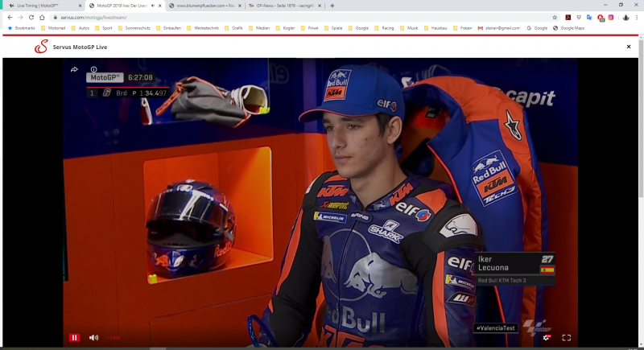Open the Gmail bookmark link

(x=498, y=28)
